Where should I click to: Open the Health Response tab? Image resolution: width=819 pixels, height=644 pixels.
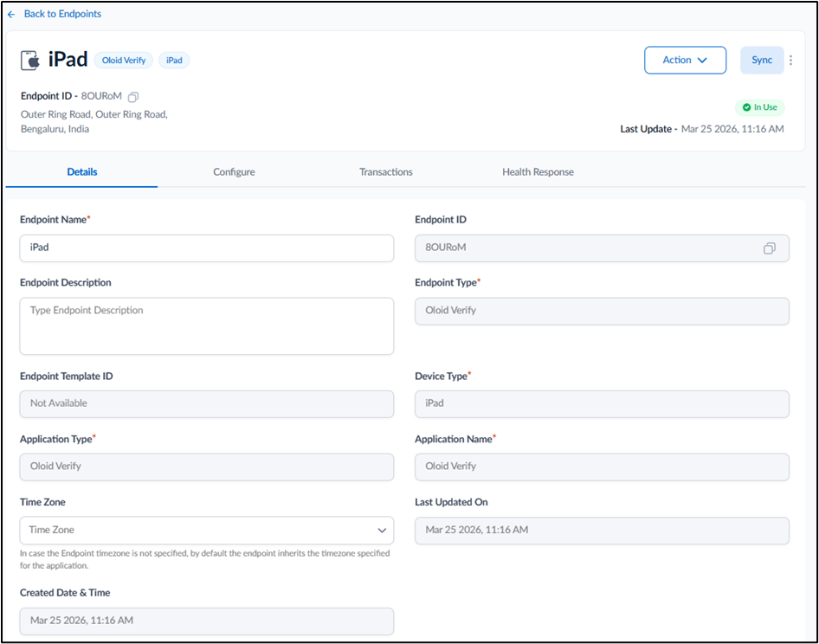(x=538, y=172)
